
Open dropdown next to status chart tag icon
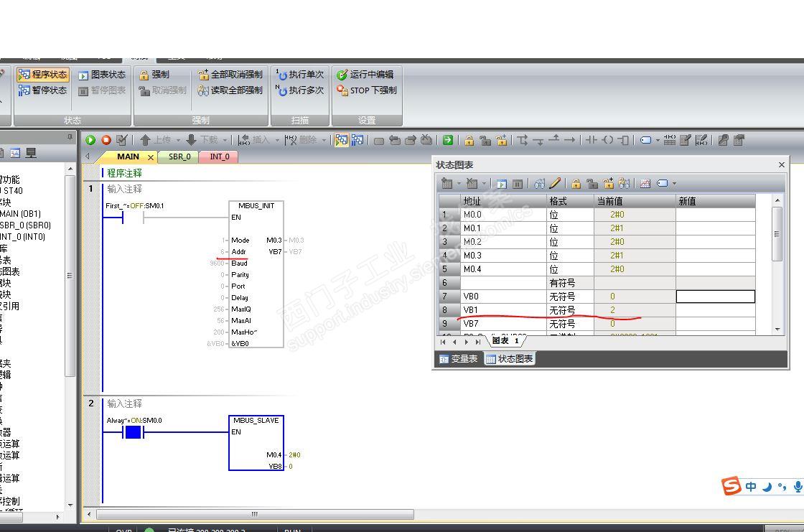click(674, 183)
